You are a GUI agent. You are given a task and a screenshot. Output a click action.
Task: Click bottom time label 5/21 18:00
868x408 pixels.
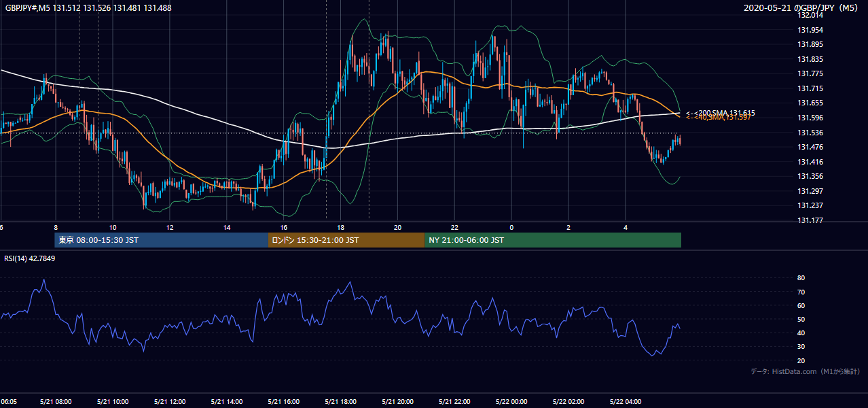(x=341, y=401)
